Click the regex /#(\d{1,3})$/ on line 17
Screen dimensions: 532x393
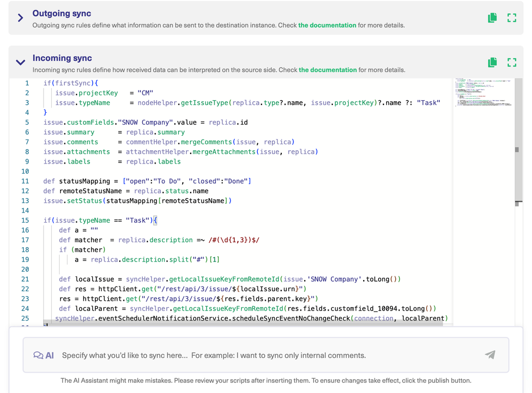point(234,240)
